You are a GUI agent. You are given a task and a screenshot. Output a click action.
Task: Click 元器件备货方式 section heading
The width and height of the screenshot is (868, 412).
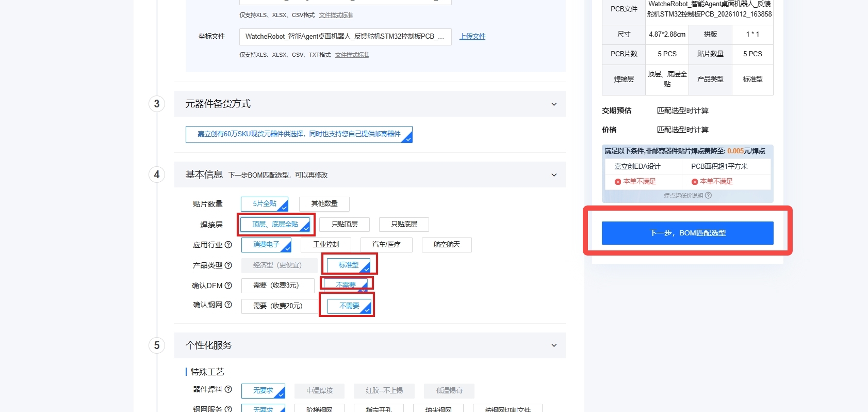click(x=218, y=104)
